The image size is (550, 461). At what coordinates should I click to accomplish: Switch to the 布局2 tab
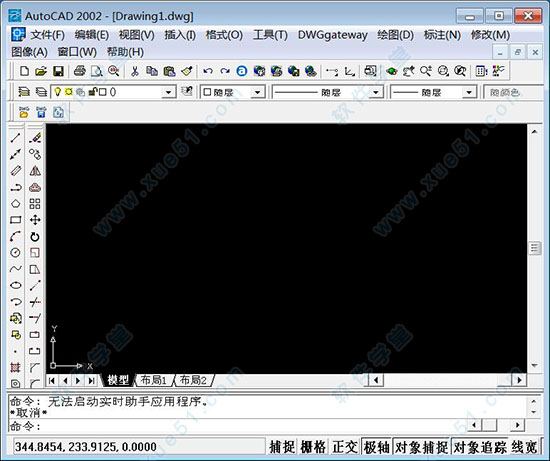pyautogui.click(x=193, y=380)
